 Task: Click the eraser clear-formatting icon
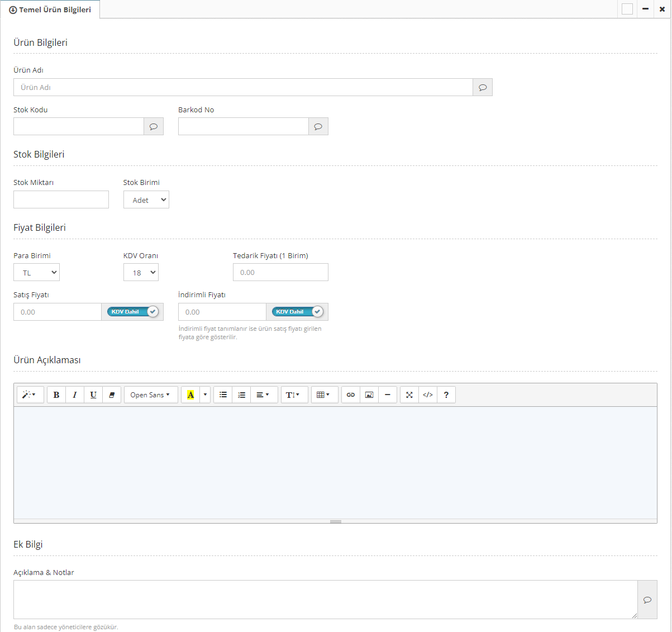click(x=112, y=395)
